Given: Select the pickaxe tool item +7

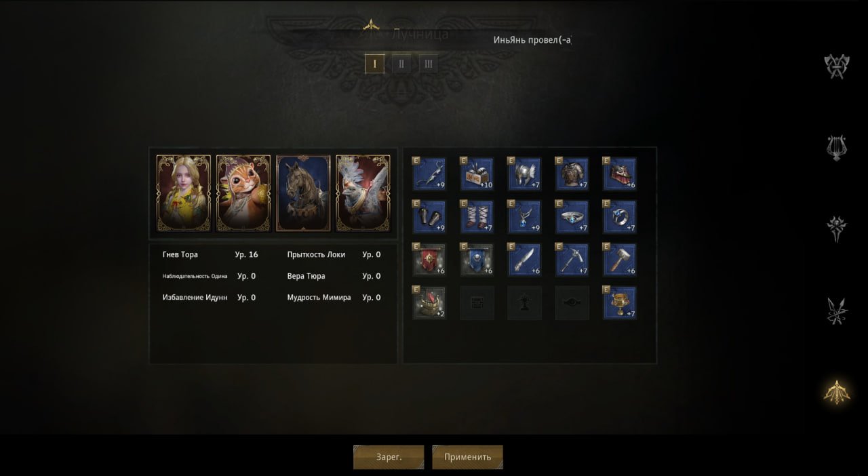Looking at the screenshot, I should click(572, 260).
